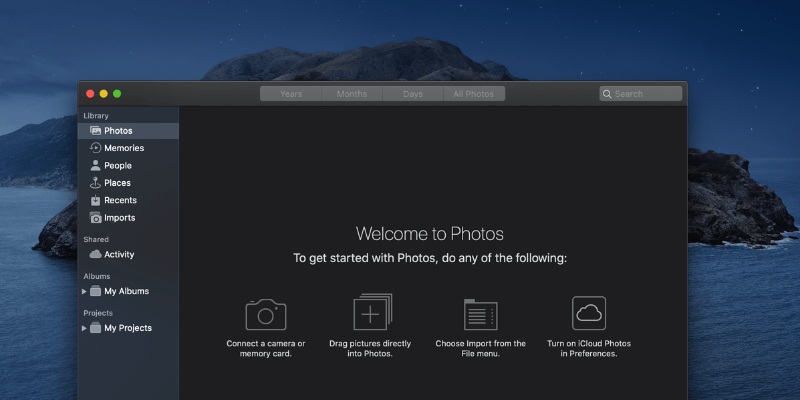Click the Activity cloud icon

95,254
